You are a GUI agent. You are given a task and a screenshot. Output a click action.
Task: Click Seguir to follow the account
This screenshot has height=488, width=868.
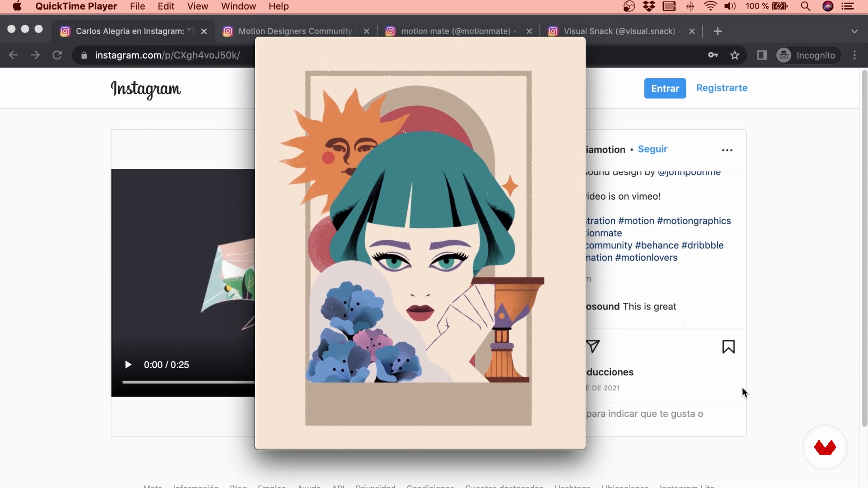652,149
